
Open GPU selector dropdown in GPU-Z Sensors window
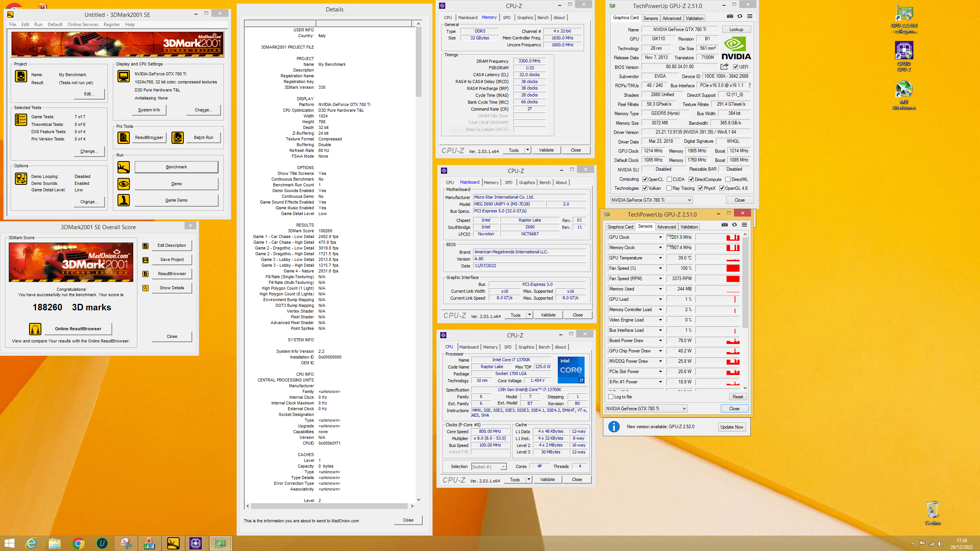click(x=646, y=409)
